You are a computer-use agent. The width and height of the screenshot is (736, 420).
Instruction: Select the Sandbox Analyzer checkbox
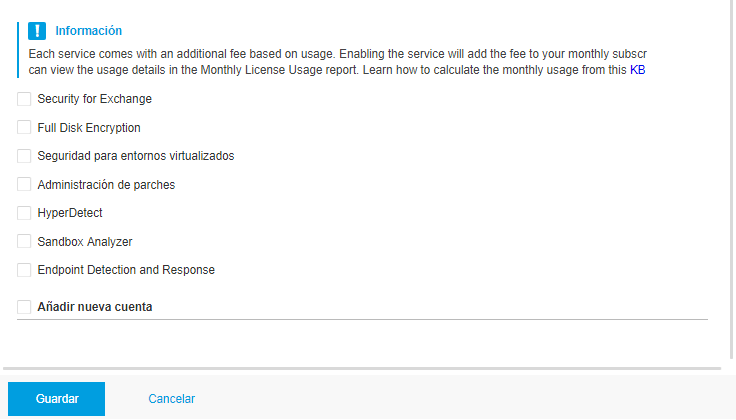[24, 241]
